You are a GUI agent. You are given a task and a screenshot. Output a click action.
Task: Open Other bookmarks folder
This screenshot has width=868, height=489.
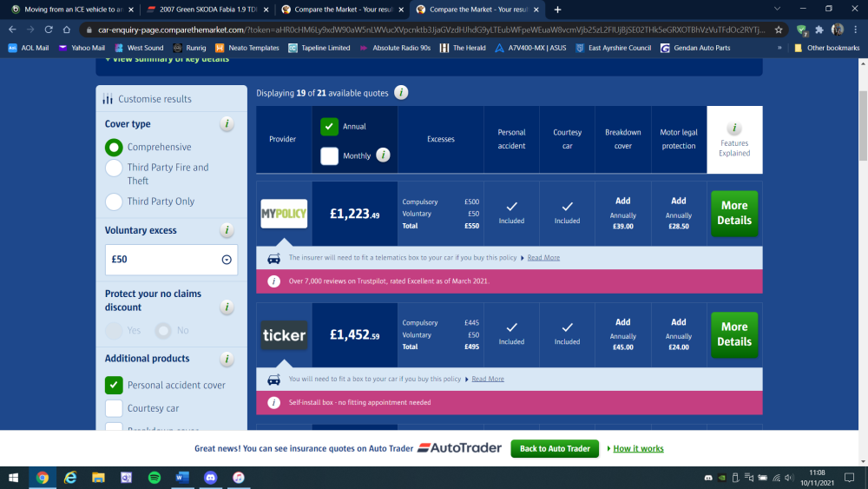[827, 48]
